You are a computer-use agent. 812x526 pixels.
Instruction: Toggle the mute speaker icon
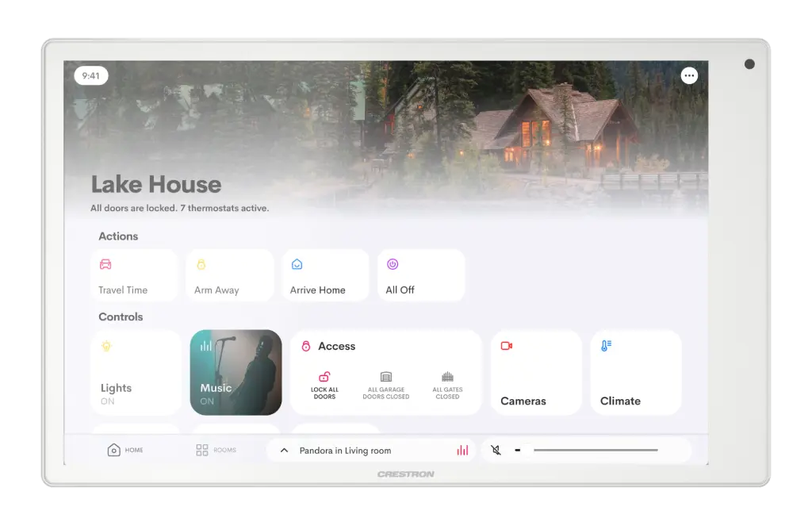496,451
